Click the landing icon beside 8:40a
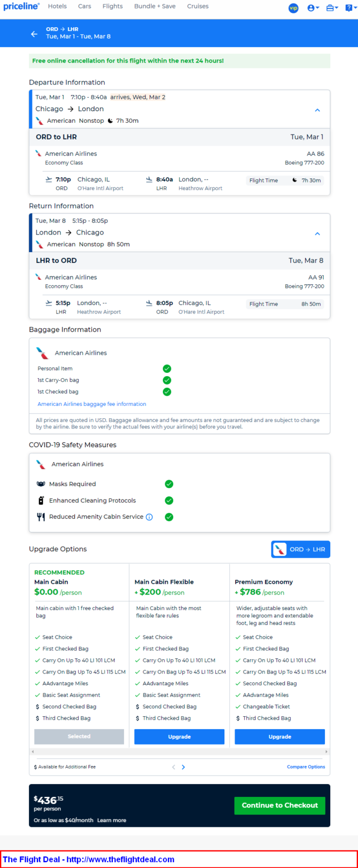 click(149, 179)
